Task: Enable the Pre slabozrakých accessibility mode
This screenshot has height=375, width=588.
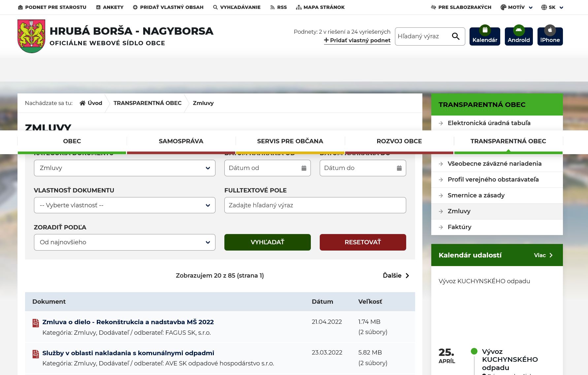Action: 461,7
